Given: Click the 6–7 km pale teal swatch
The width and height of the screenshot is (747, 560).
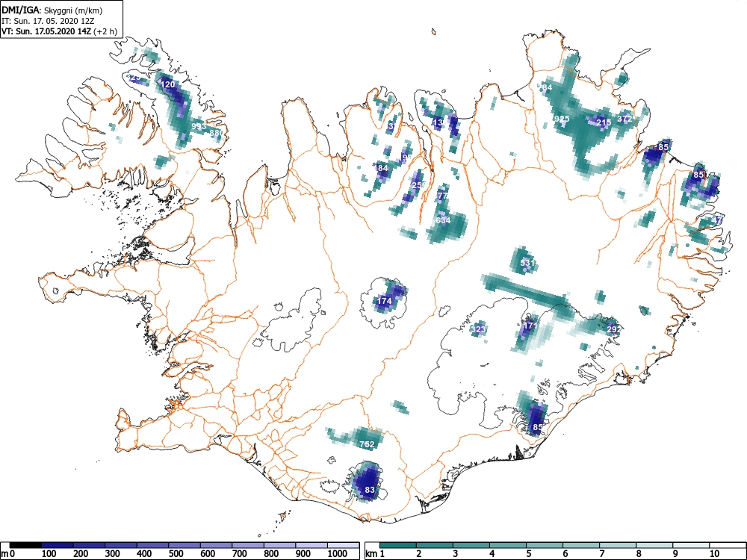Looking at the screenshot, I should [581, 545].
